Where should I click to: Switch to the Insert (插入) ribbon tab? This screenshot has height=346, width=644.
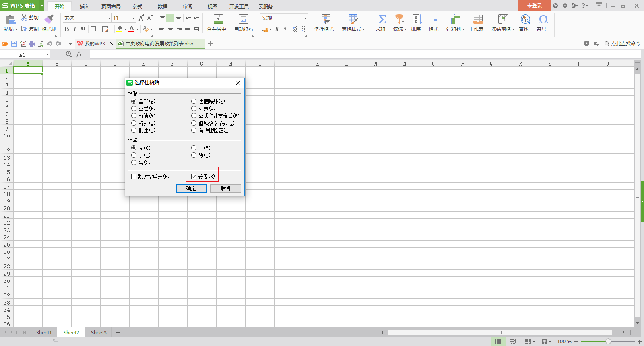click(84, 6)
